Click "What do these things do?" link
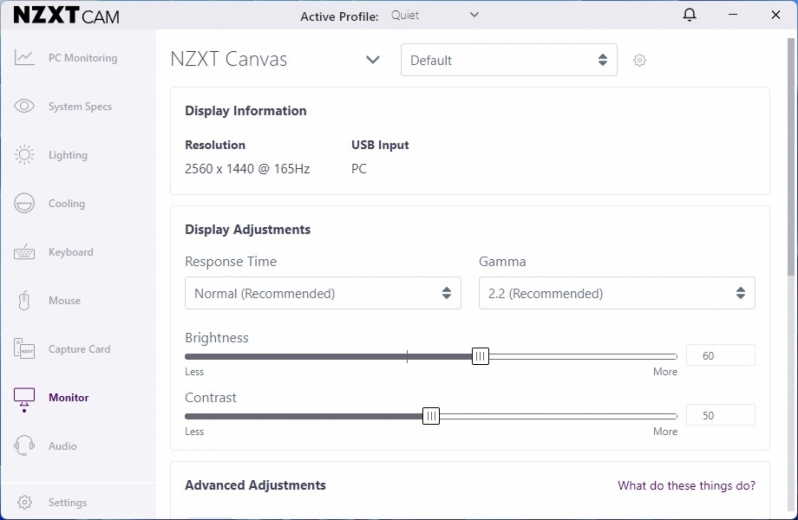The image size is (798, 520). 687,485
